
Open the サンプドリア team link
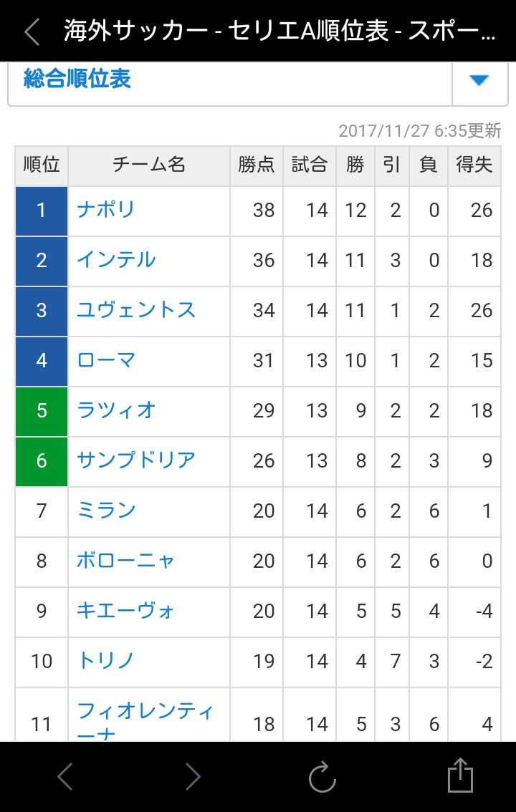[136, 460]
